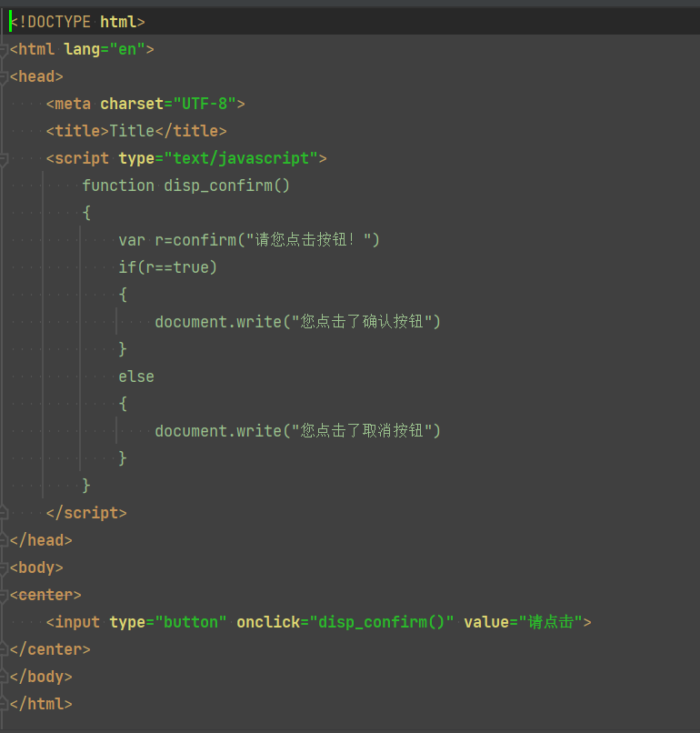This screenshot has width=700, height=733.
Task: Click fold marker beside closing head tag
Action: [4, 541]
